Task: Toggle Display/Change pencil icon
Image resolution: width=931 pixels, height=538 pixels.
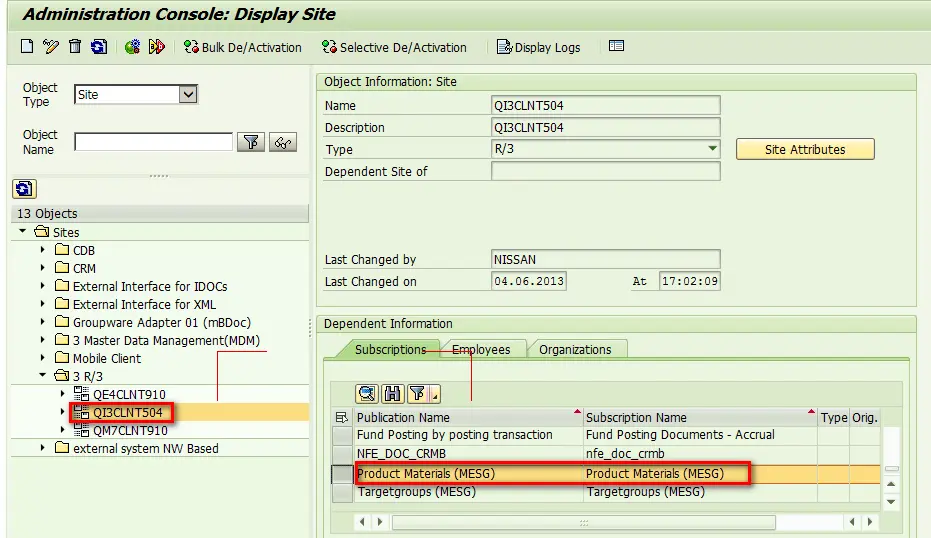Action: pyautogui.click(x=51, y=46)
